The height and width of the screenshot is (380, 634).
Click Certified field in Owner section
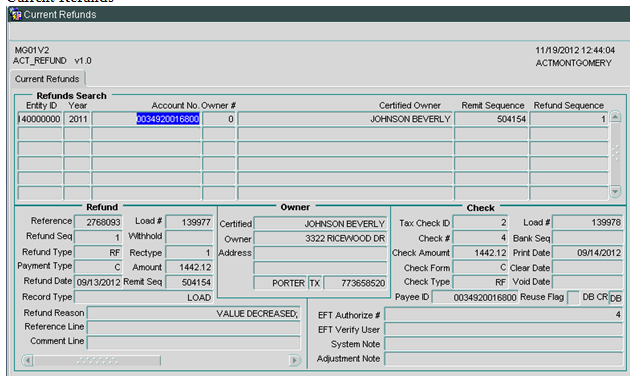[320, 224]
